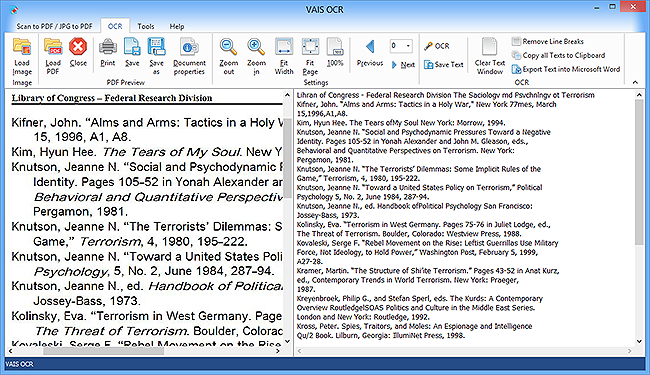Open a file with Load PDF

[53, 56]
